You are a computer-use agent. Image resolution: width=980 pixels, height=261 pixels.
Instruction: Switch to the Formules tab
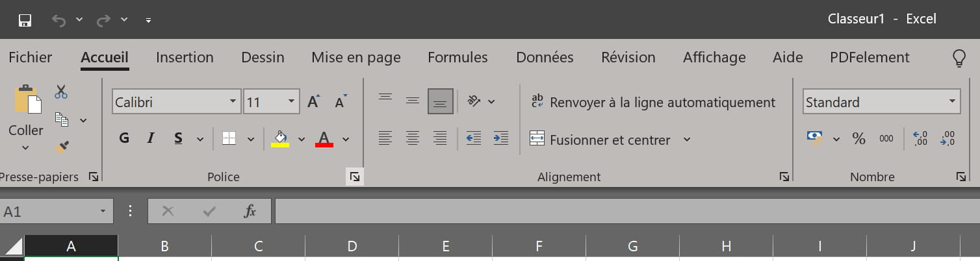[458, 57]
